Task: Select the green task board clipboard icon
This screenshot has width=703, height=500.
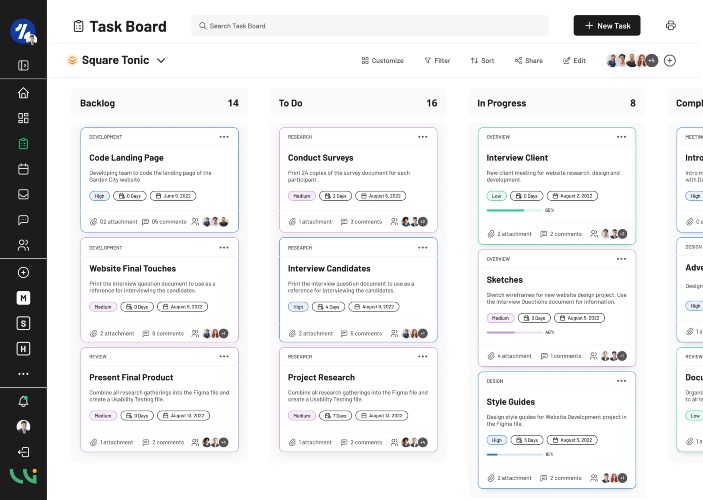Action: tap(23, 143)
